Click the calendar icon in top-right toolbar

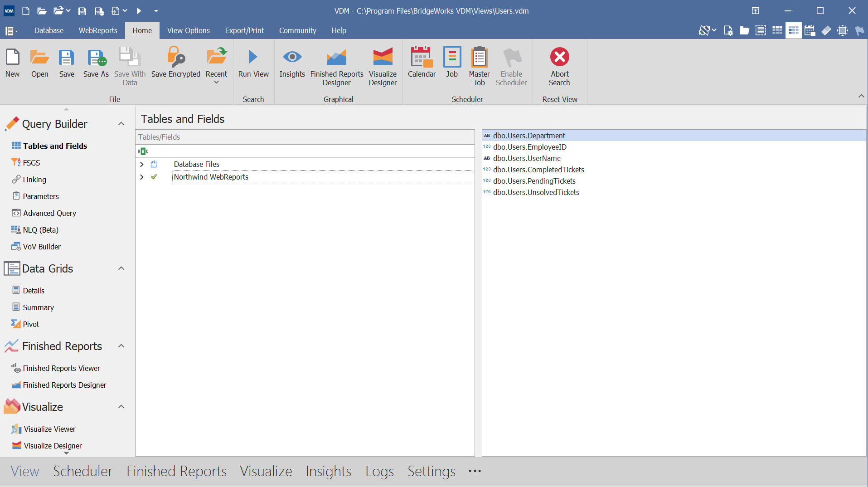coord(810,30)
